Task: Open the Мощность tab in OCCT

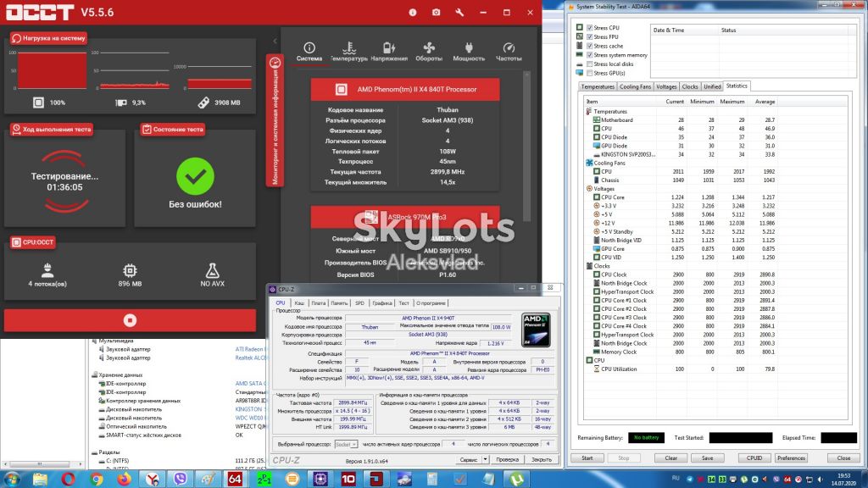Action: point(469,52)
